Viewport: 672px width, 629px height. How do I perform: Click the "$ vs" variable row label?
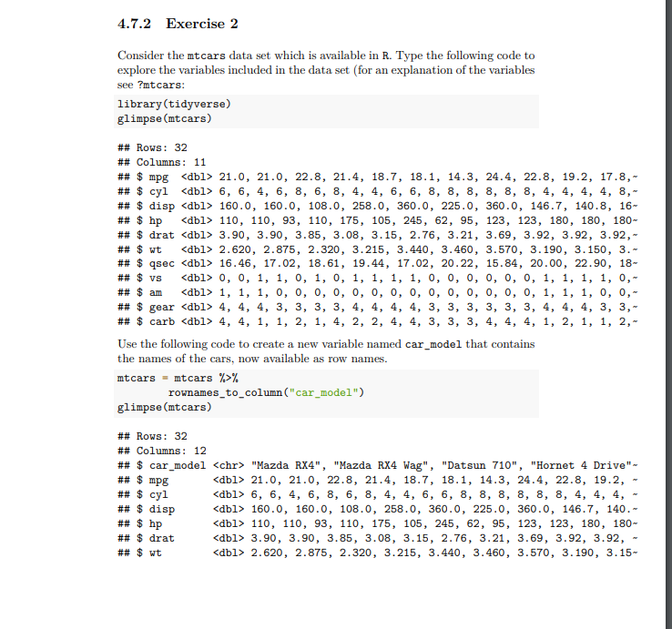click(x=149, y=278)
